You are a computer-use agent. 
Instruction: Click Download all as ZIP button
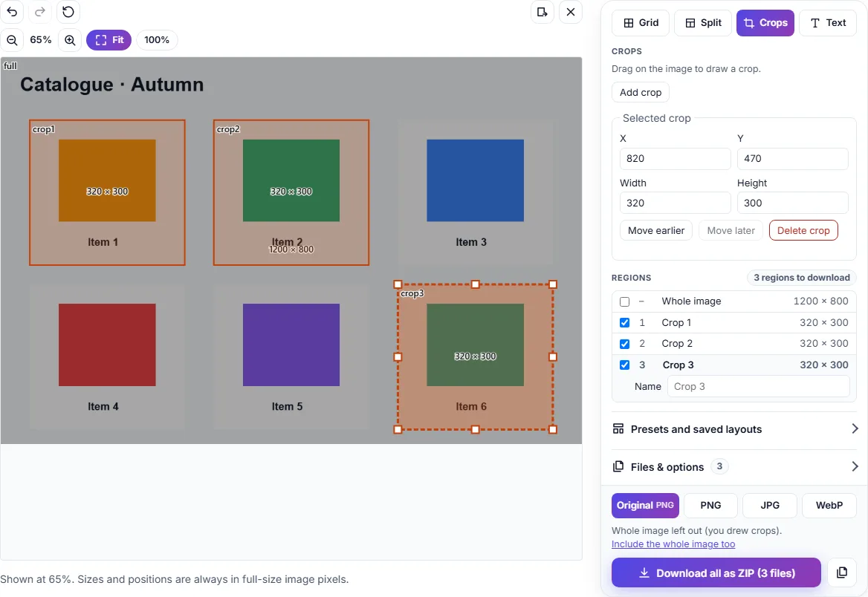coord(716,572)
